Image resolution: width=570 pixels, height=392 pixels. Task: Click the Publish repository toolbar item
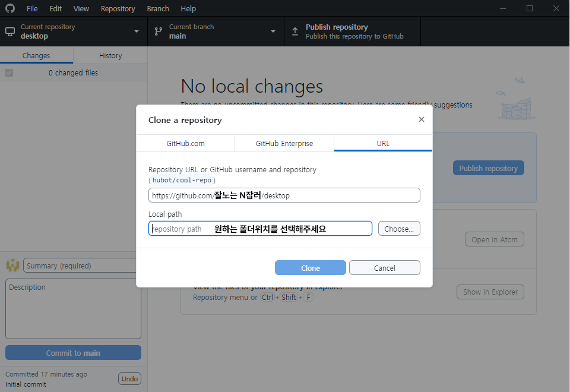352,31
